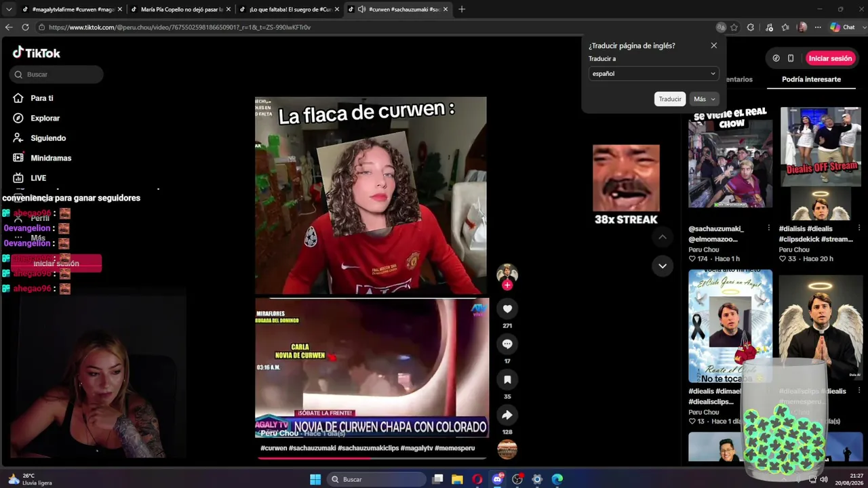Click the Iniciar sesión button at top right
868x488 pixels.
click(x=830, y=58)
